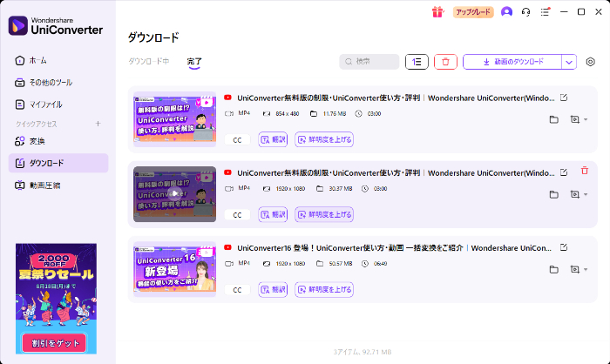
Task: Switch to ダウンロード中 tab
Action: coord(149,62)
